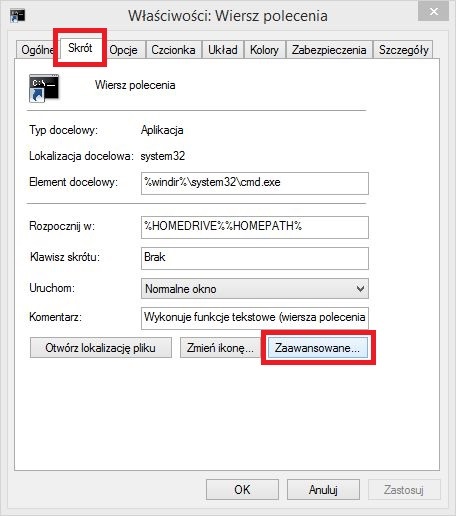
Task: Click Zmień ikonę button
Action: pos(220,348)
